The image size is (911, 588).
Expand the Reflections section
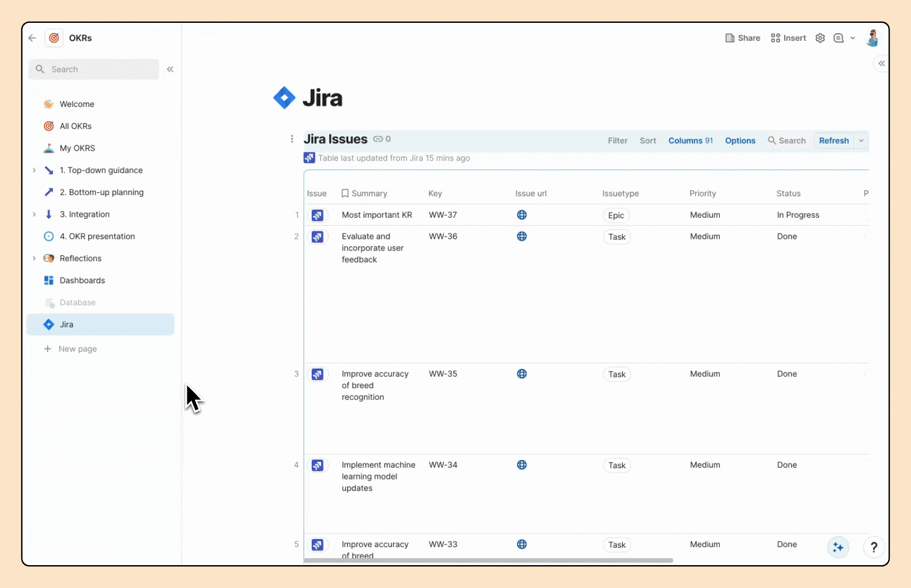click(34, 259)
